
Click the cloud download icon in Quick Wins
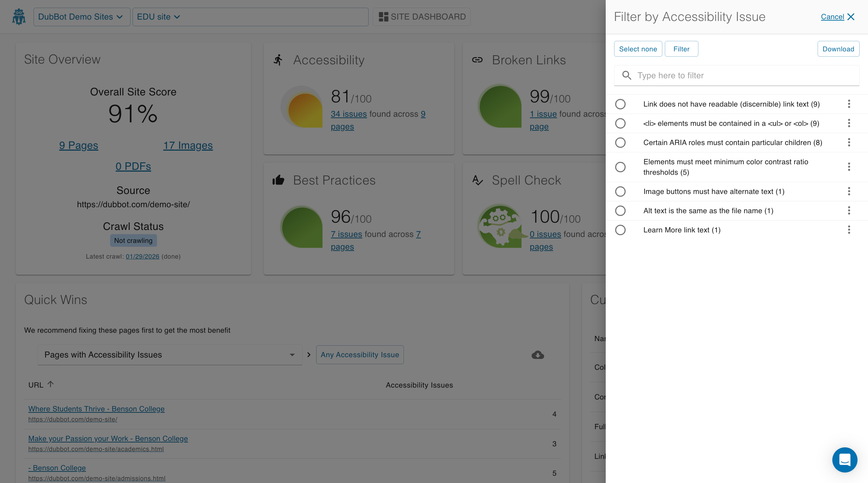tap(538, 355)
